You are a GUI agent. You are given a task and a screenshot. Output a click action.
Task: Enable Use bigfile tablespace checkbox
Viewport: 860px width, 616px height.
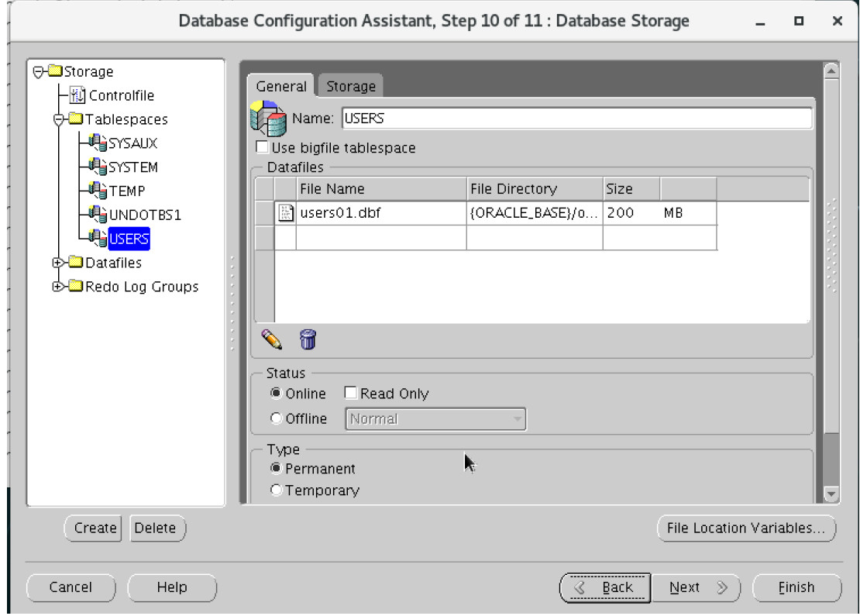click(x=263, y=148)
